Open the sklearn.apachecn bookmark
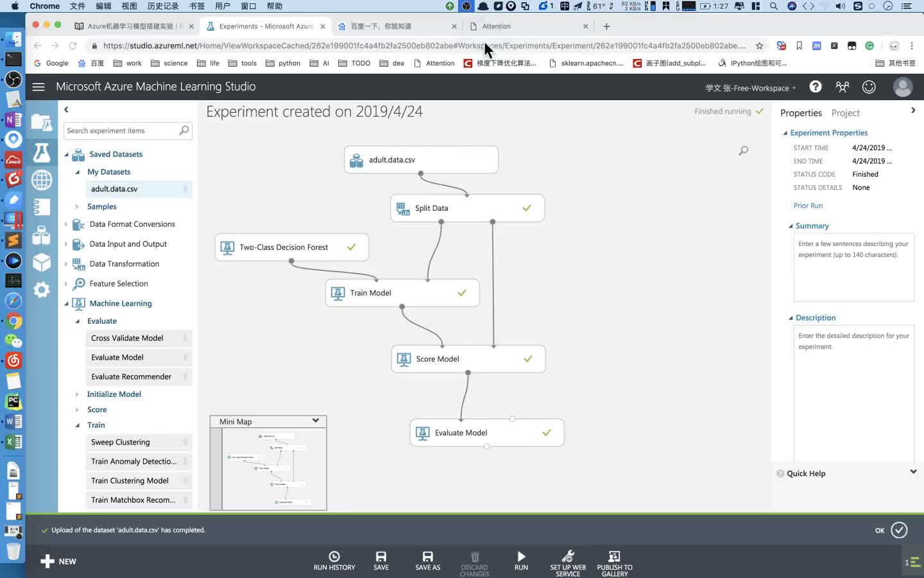Image resolution: width=924 pixels, height=578 pixels. coord(586,63)
